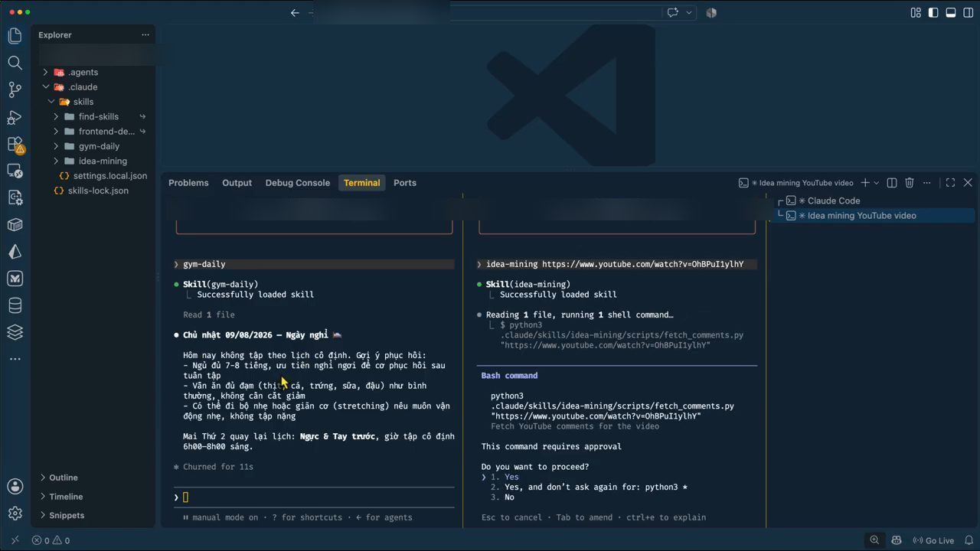The width and height of the screenshot is (980, 551).
Task: Click the gym-daily command line in terminal
Action: pyautogui.click(x=314, y=264)
